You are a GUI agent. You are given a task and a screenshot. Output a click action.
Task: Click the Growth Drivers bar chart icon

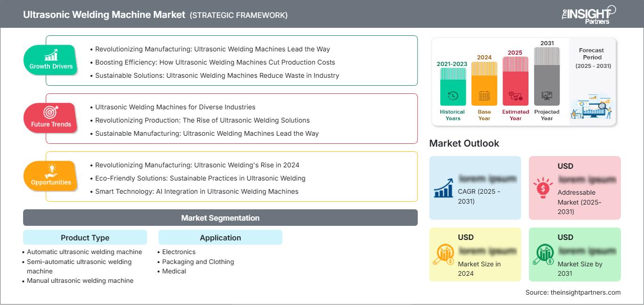pos(51,55)
